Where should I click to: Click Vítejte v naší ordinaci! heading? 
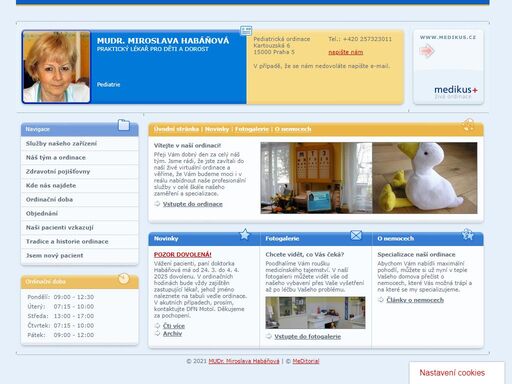(x=187, y=145)
